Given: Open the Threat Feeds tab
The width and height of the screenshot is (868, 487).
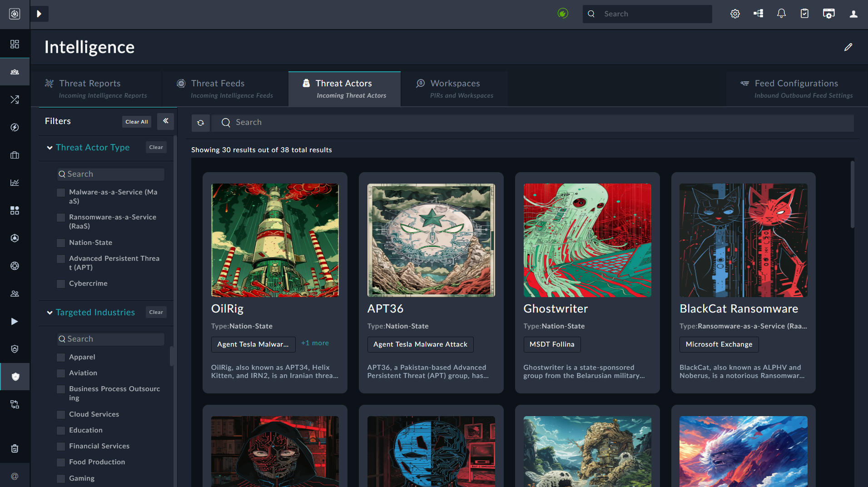Looking at the screenshot, I should coord(225,89).
